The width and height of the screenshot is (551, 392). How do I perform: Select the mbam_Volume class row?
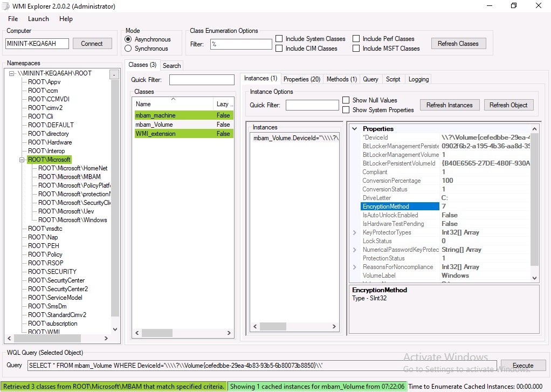(x=184, y=125)
